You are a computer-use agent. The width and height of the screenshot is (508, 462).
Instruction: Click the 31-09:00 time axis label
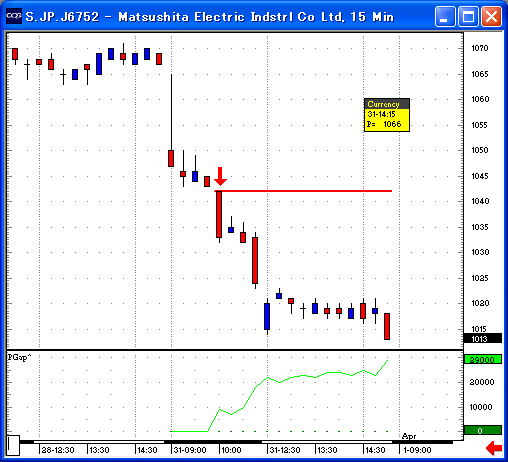[190, 450]
